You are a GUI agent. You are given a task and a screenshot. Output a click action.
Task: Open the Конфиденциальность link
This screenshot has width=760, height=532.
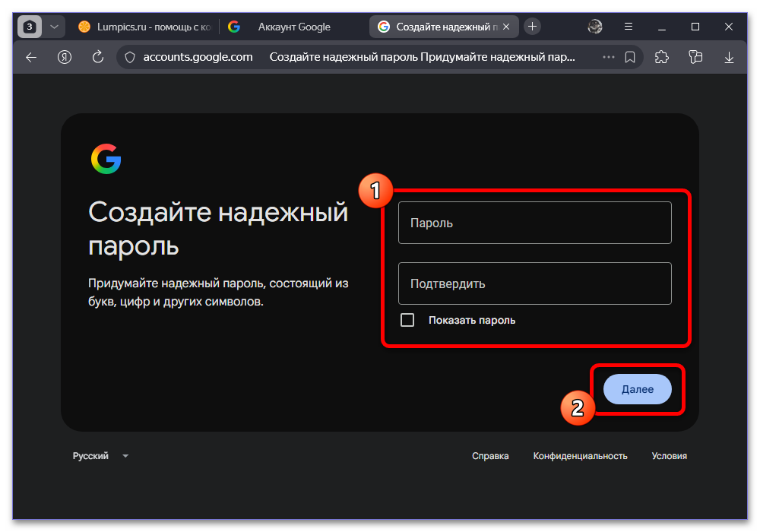580,456
